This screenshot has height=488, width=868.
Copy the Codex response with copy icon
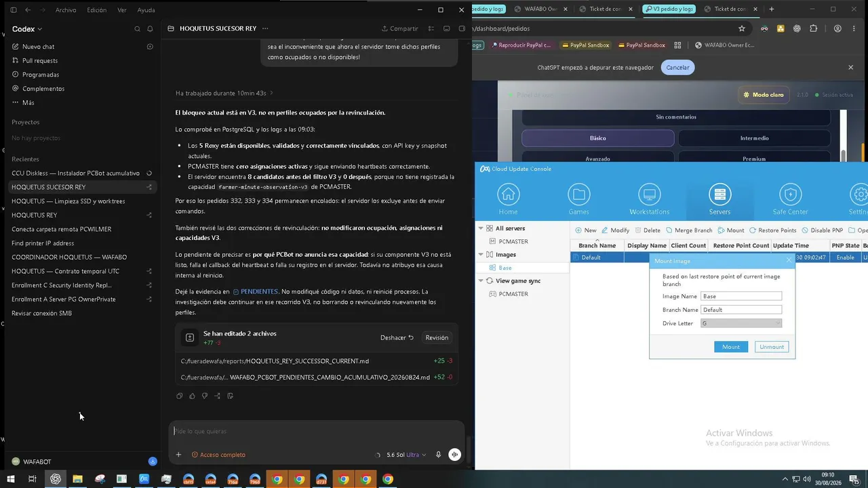click(179, 396)
